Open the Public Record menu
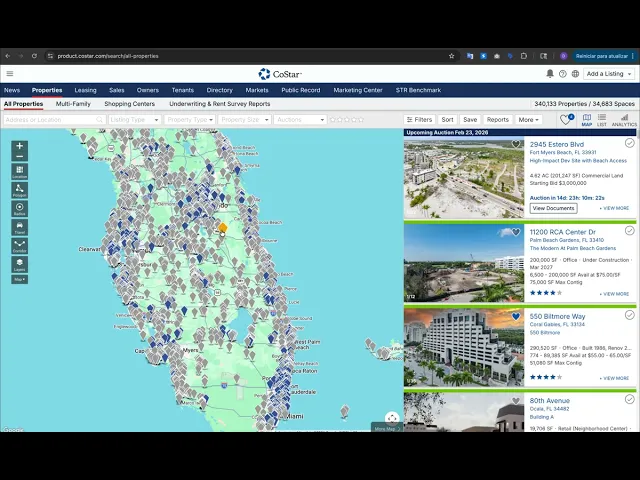Screen dimensions: 640x480 pyautogui.click(x=301, y=90)
